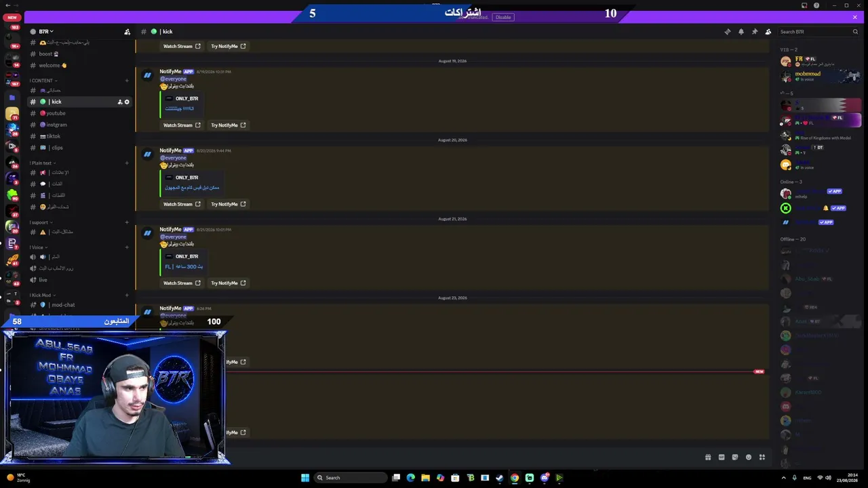The width and height of the screenshot is (868, 488).
Task: Click ONLY_B7R title in August 20 embed
Action: coord(186,178)
